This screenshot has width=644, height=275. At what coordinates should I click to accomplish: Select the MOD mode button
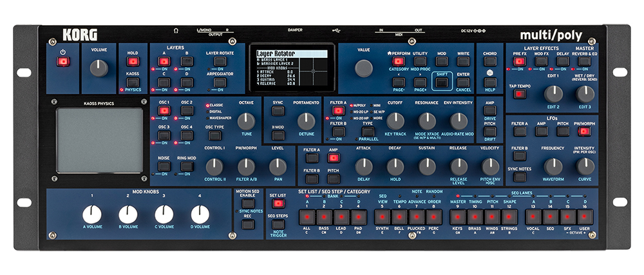click(442, 61)
